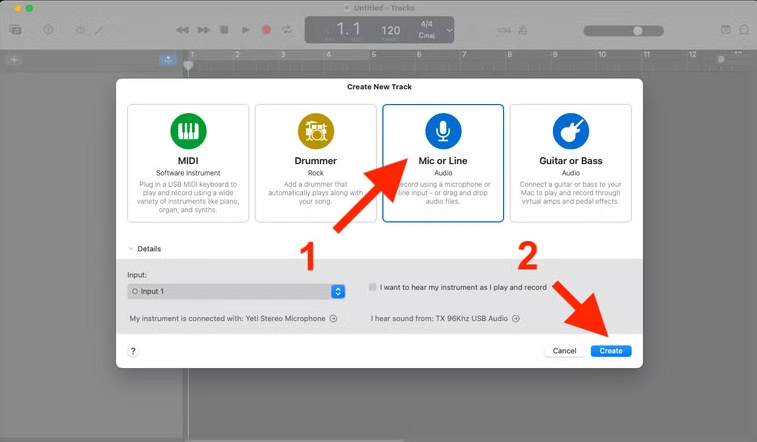757x442 pixels.
Task: Open the help question mark button
Action: tap(133, 351)
